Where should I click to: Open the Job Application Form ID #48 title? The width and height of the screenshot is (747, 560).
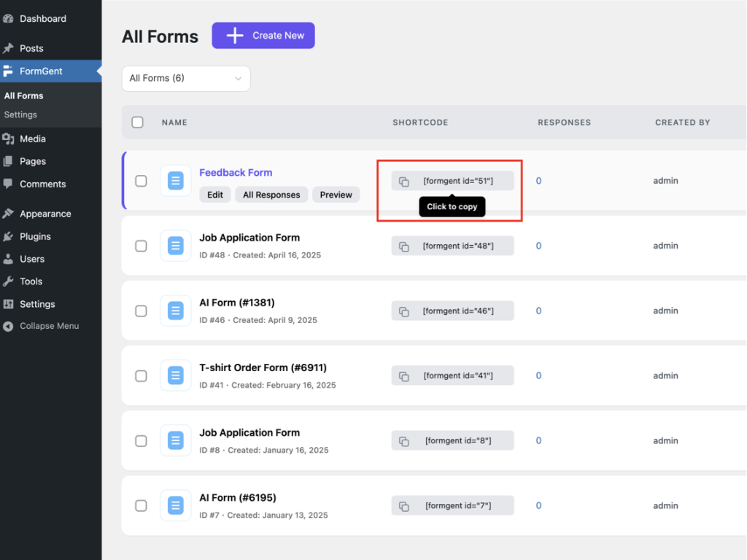[x=249, y=238]
